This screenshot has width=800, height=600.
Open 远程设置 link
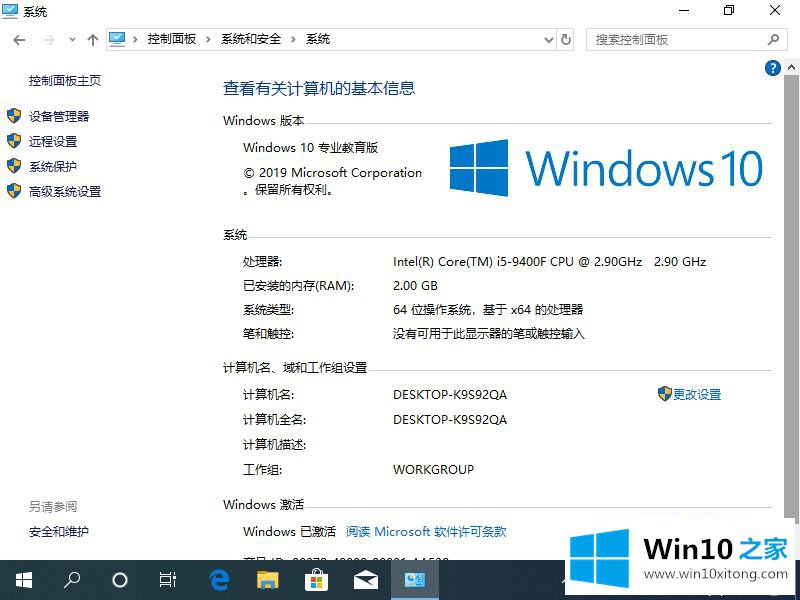[53, 141]
